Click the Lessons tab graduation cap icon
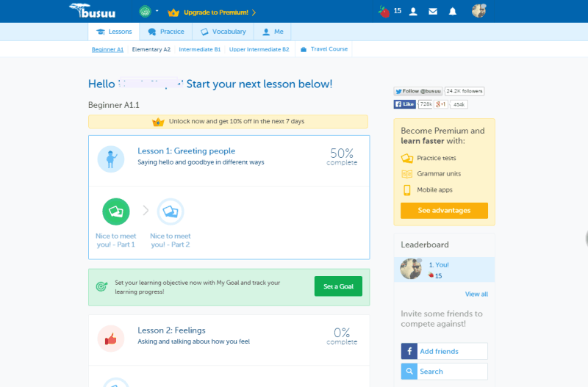Image resolution: width=588 pixels, height=387 pixels. coord(101,32)
